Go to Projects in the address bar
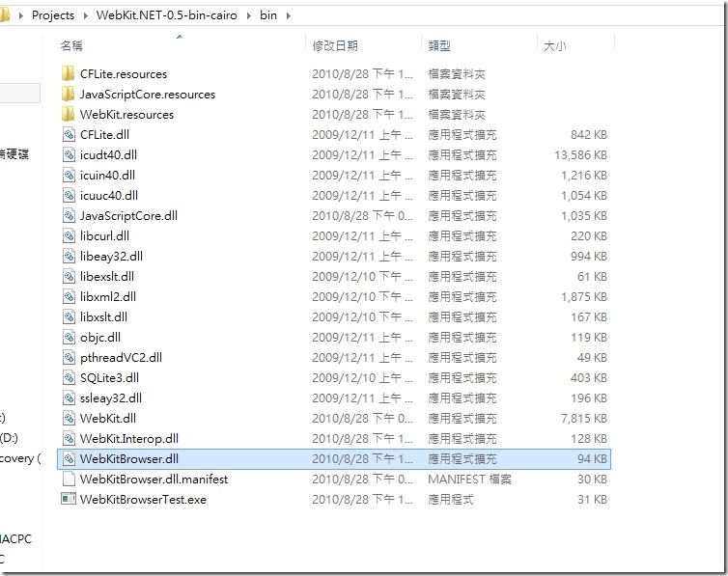The image size is (728, 576). coord(53,15)
